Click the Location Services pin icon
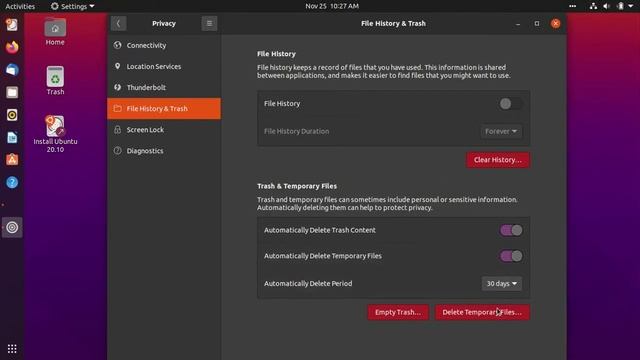 click(118, 66)
